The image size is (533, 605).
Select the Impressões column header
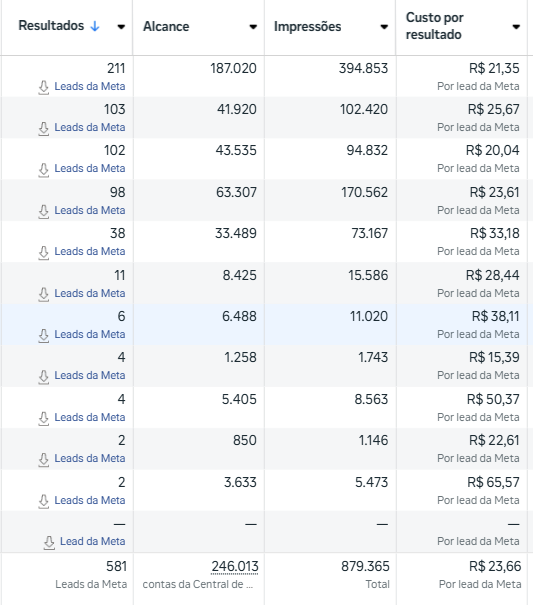click(308, 27)
